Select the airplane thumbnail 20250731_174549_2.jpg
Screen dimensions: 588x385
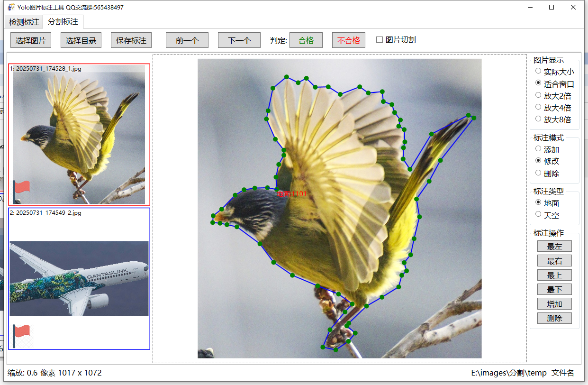pyautogui.click(x=79, y=279)
